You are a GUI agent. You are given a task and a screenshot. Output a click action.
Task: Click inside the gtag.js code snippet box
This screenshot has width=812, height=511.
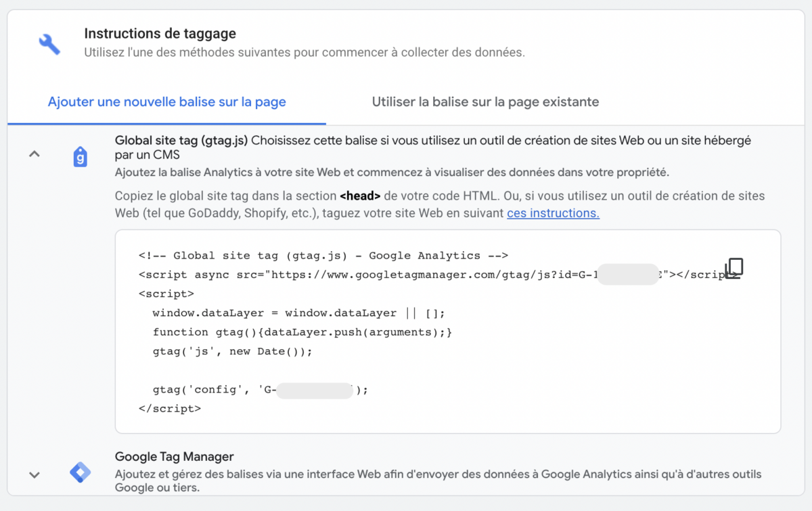pyautogui.click(x=447, y=332)
